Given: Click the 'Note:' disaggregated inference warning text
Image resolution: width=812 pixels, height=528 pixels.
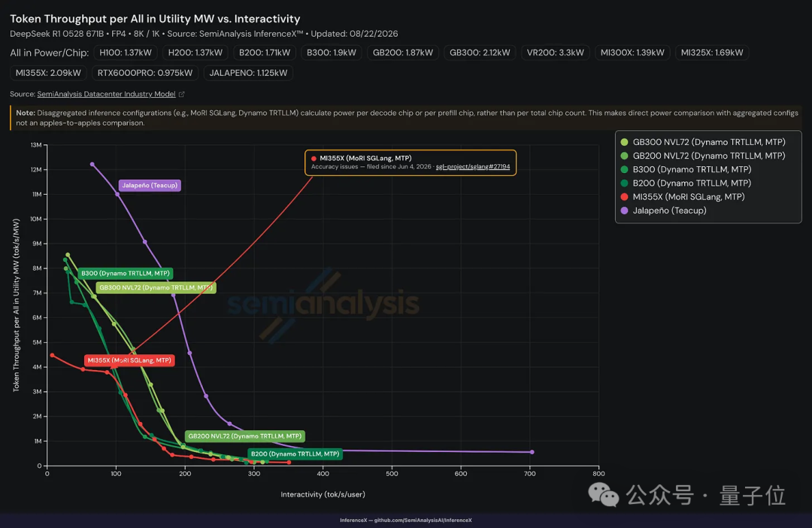Looking at the screenshot, I should [x=407, y=117].
